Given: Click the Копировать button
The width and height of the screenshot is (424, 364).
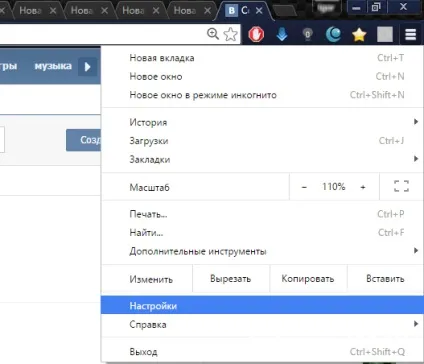Looking at the screenshot, I should coord(308,279).
